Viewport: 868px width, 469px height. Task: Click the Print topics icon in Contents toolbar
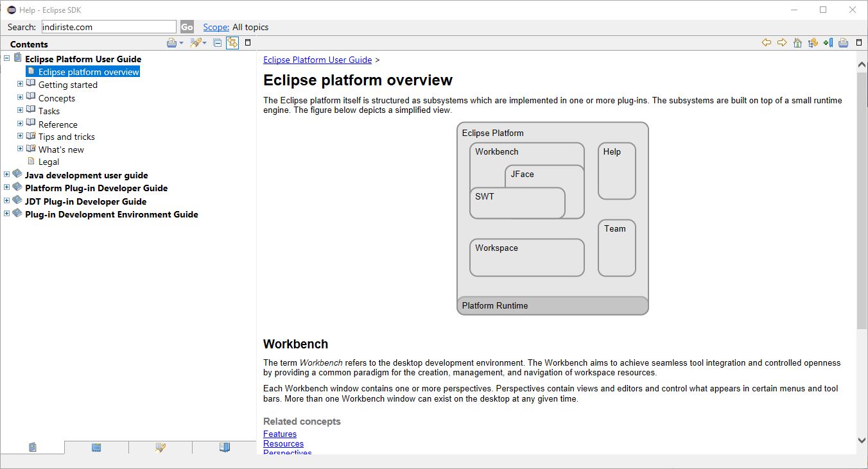point(171,43)
